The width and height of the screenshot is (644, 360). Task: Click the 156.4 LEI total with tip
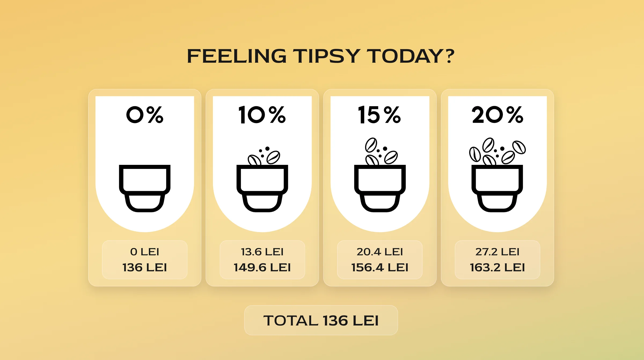point(380,268)
